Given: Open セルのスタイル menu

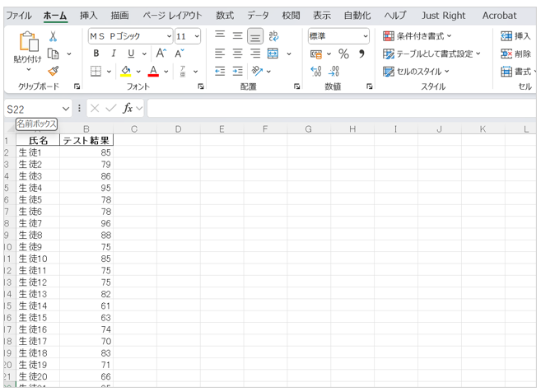Looking at the screenshot, I should coord(416,72).
